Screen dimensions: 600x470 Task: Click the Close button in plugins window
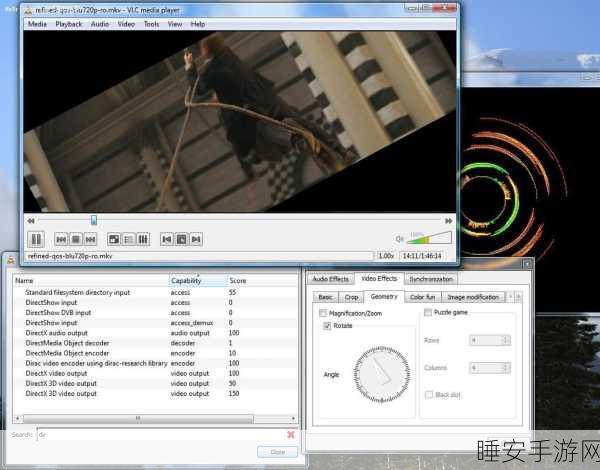pos(277,452)
